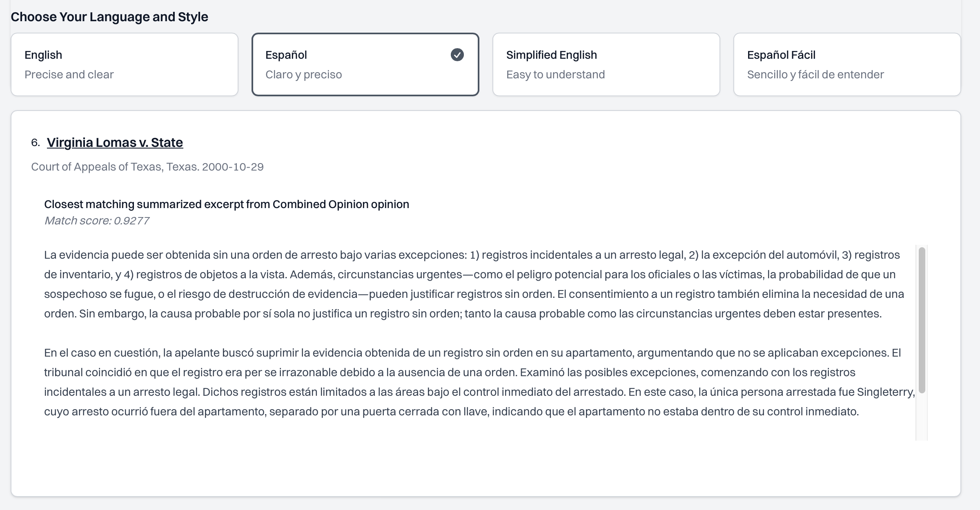Screen dimensions: 980x510
Task: Click the checkmark icon on Español card
Action: pyautogui.click(x=457, y=55)
